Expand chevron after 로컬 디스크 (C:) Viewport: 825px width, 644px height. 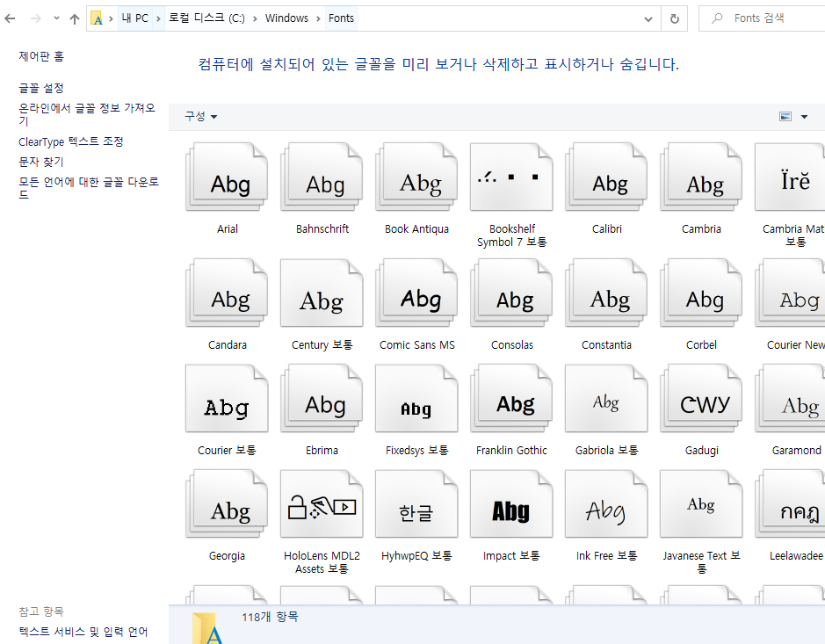[x=255, y=19]
